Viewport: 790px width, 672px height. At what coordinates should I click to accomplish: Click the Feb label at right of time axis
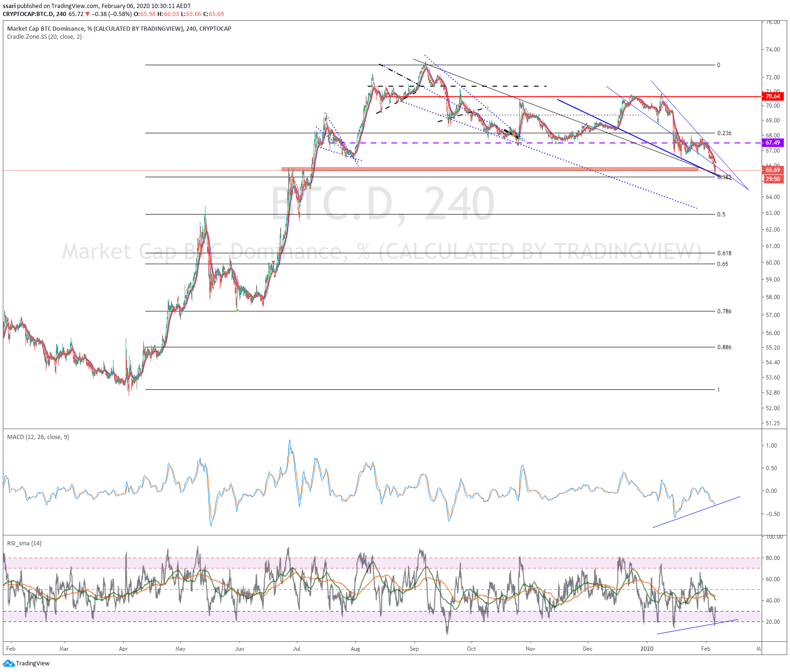click(705, 649)
